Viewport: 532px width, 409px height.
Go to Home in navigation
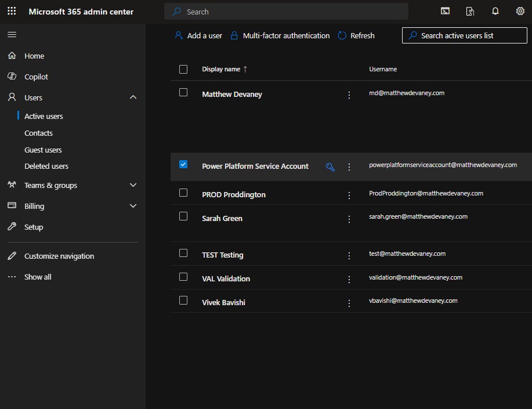(34, 56)
